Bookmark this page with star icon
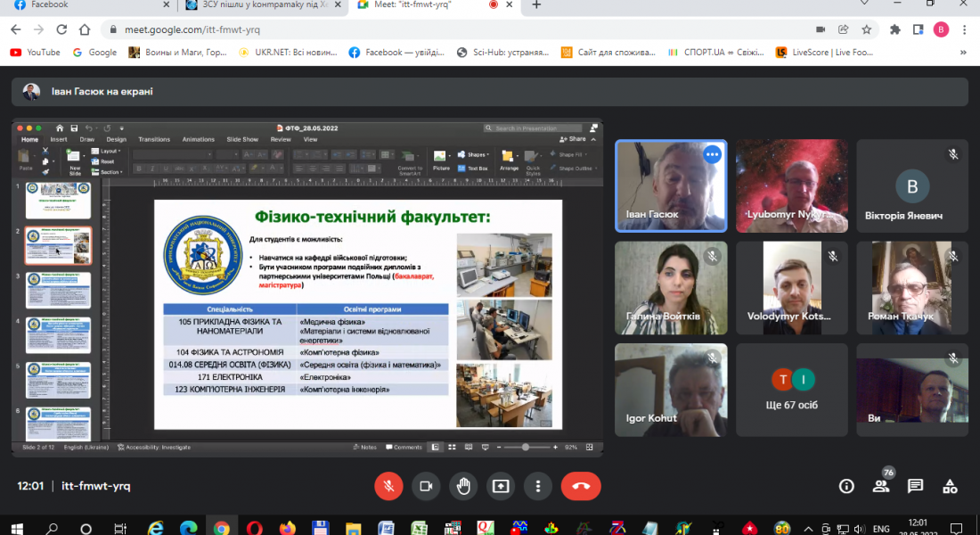 tap(867, 29)
